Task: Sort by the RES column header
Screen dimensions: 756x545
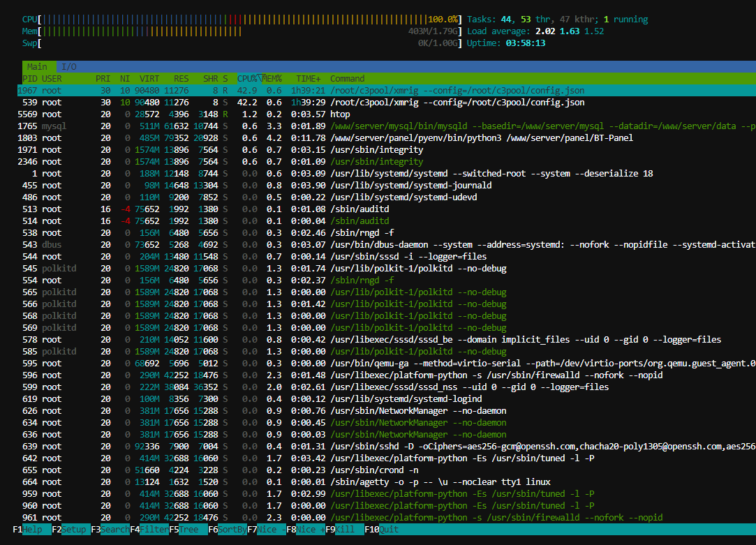Action: [181, 79]
